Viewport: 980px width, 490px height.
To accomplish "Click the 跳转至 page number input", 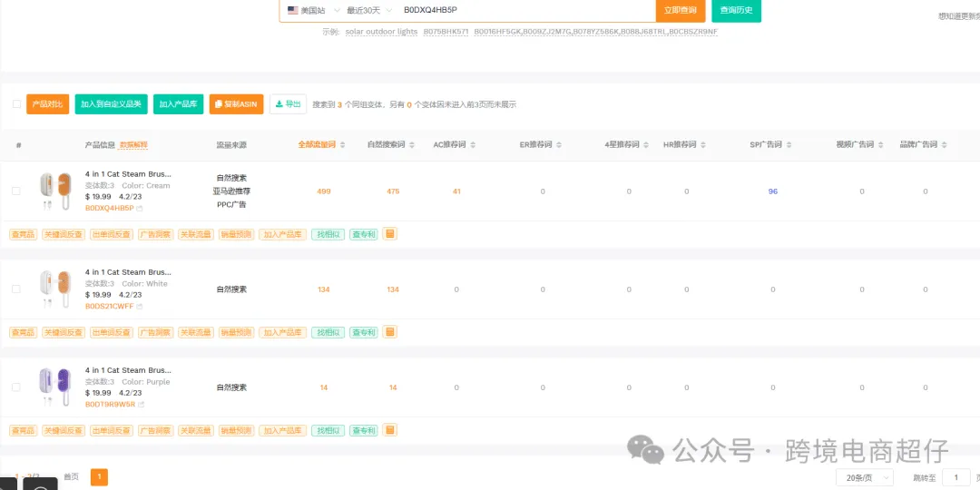I will [955, 478].
